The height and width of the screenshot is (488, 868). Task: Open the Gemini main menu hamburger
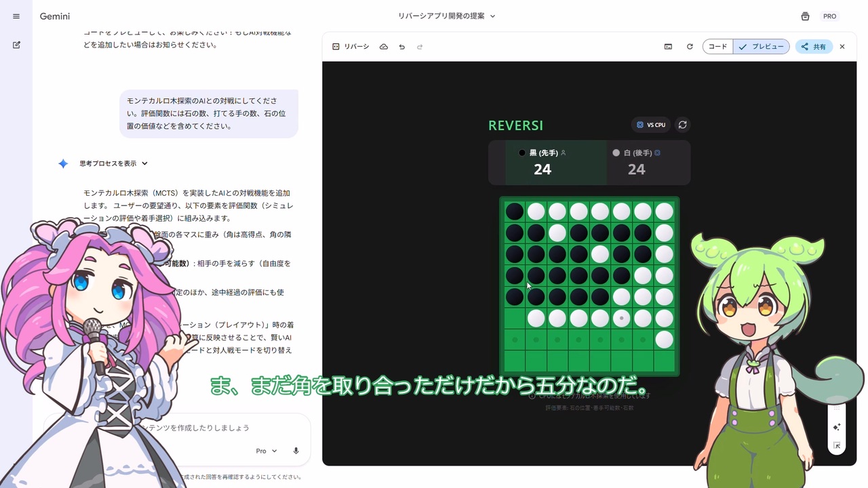coord(16,16)
